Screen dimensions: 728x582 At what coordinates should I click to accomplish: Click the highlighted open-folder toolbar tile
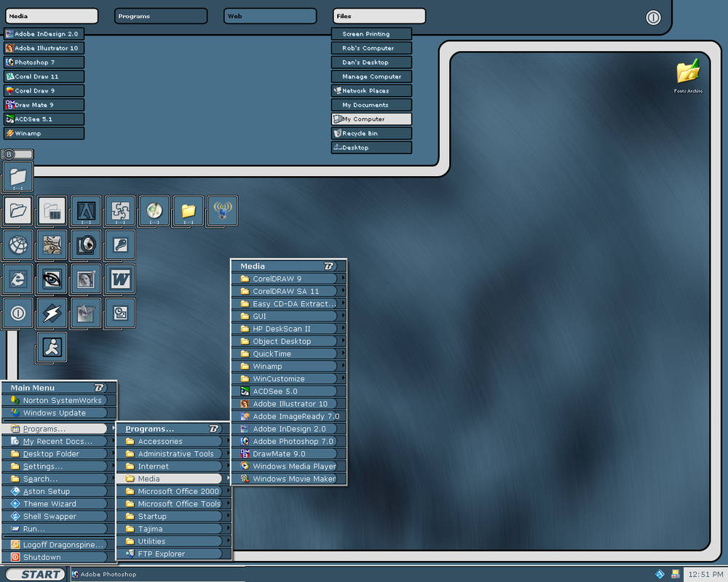click(x=18, y=211)
